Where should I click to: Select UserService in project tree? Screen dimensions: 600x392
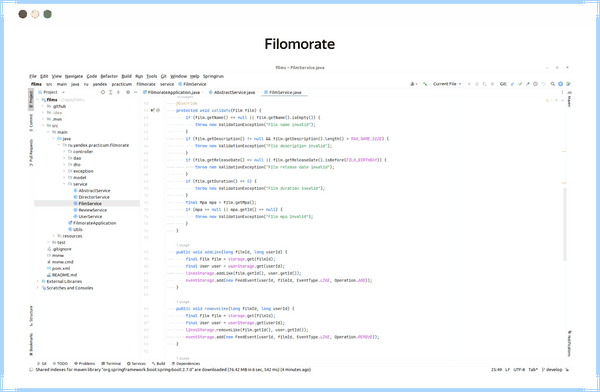pos(88,217)
